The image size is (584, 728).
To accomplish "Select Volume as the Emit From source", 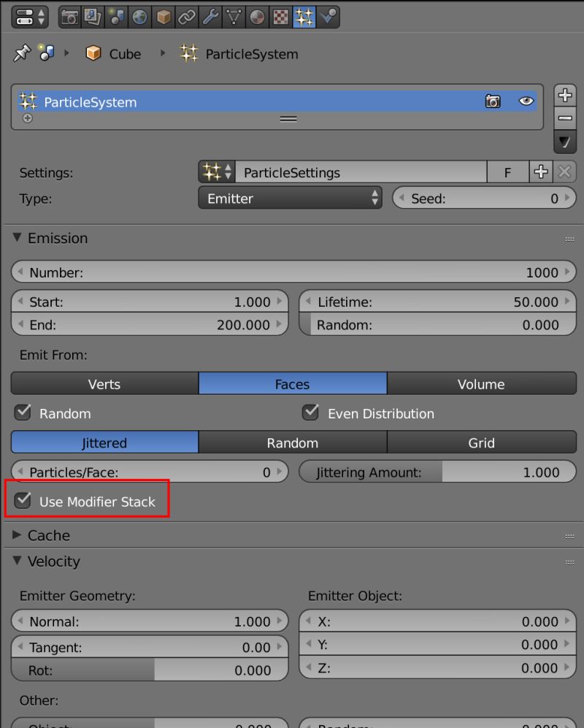I will [481, 383].
